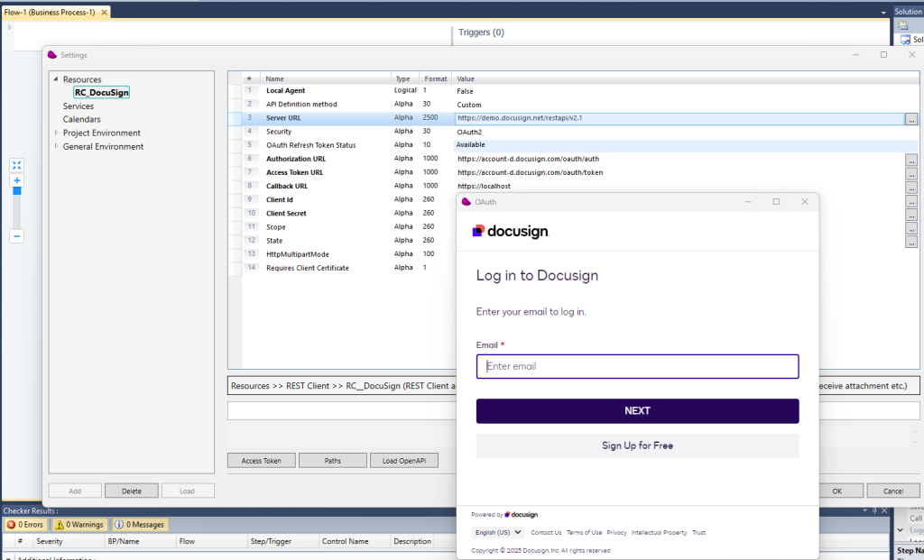The height and width of the screenshot is (560, 924).
Task: Click the zoom fit-to-screen icon
Action: coord(17,165)
